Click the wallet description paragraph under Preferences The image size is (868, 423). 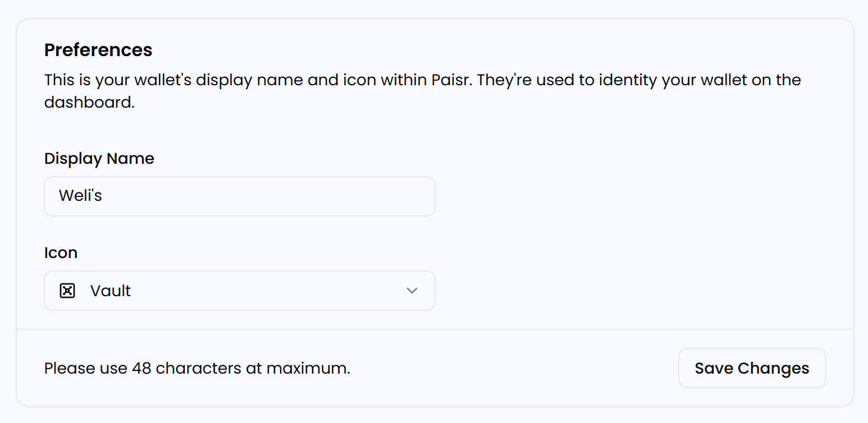(422, 90)
